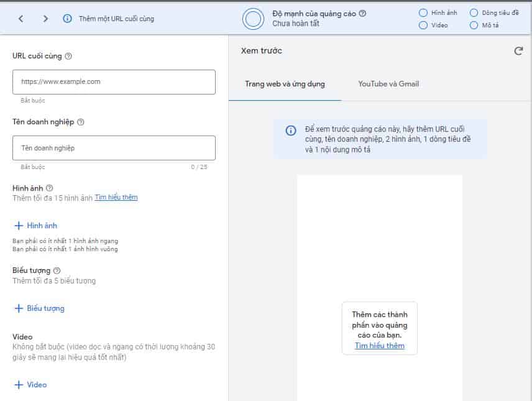Add a logo with the + Biểu tượng button

click(x=39, y=308)
